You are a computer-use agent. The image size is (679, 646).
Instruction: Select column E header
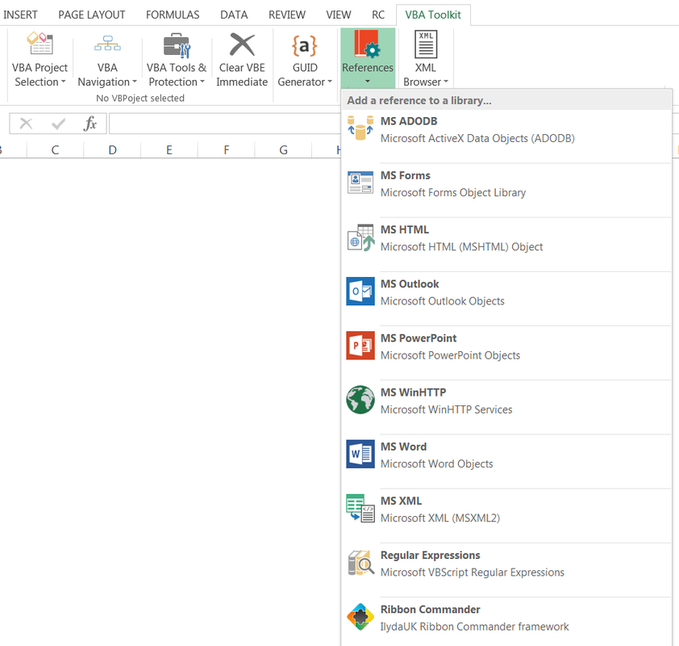[x=169, y=150]
